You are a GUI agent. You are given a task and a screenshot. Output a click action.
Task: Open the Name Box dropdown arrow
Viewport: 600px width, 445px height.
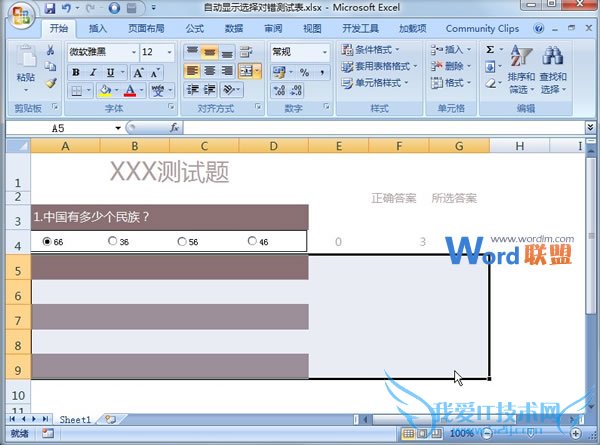click(118, 128)
